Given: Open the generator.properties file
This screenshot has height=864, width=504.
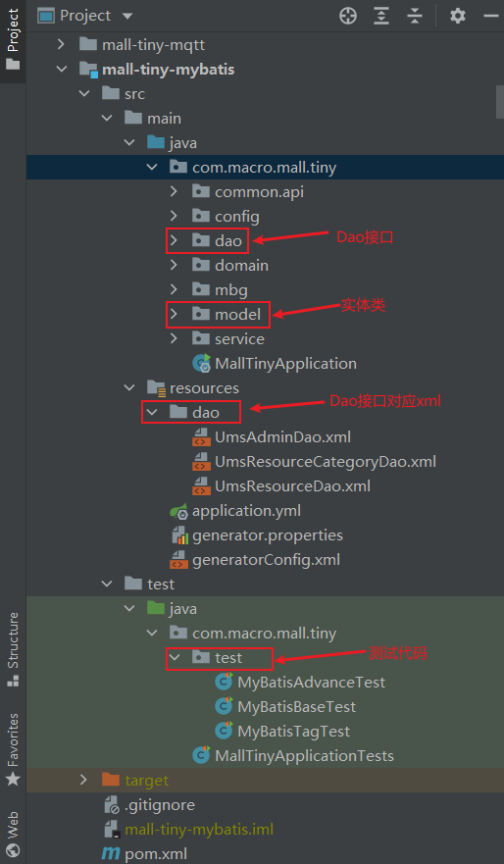Looking at the screenshot, I should point(257,535).
